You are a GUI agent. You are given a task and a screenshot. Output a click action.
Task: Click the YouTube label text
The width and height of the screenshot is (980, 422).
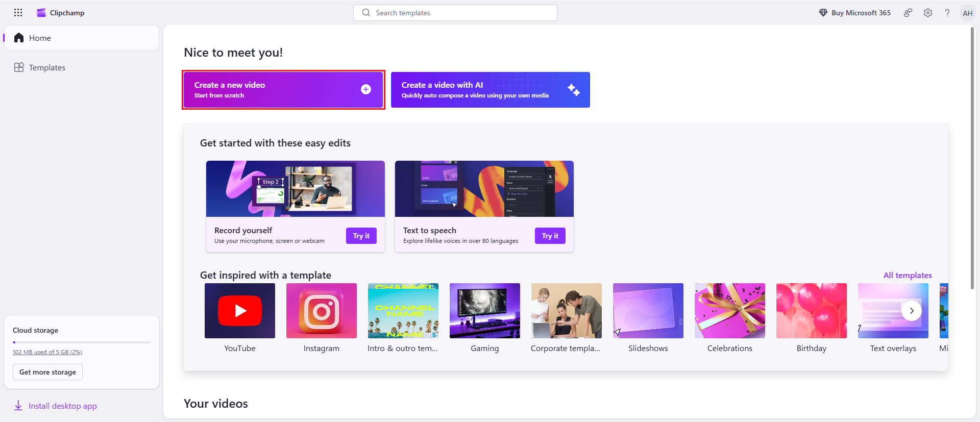(x=240, y=349)
